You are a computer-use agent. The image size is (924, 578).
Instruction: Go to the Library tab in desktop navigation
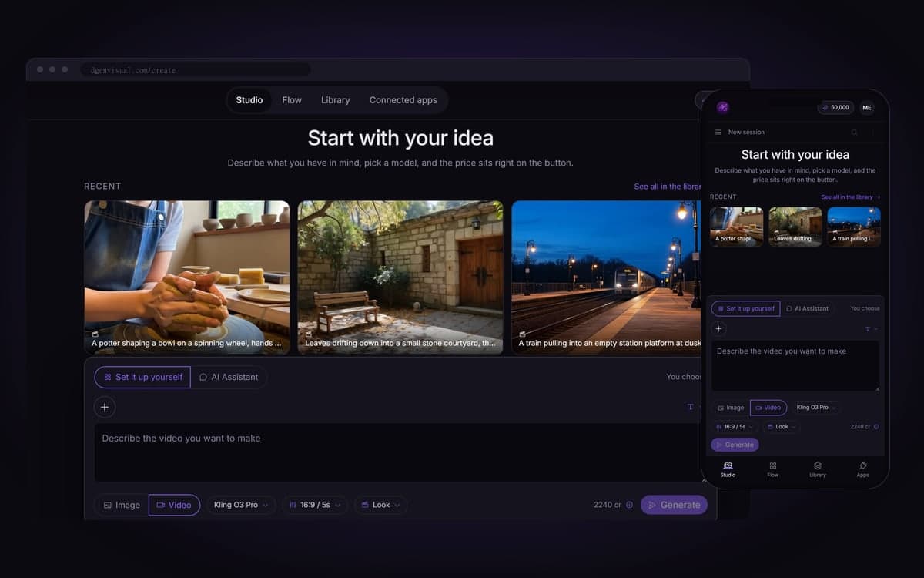(335, 100)
